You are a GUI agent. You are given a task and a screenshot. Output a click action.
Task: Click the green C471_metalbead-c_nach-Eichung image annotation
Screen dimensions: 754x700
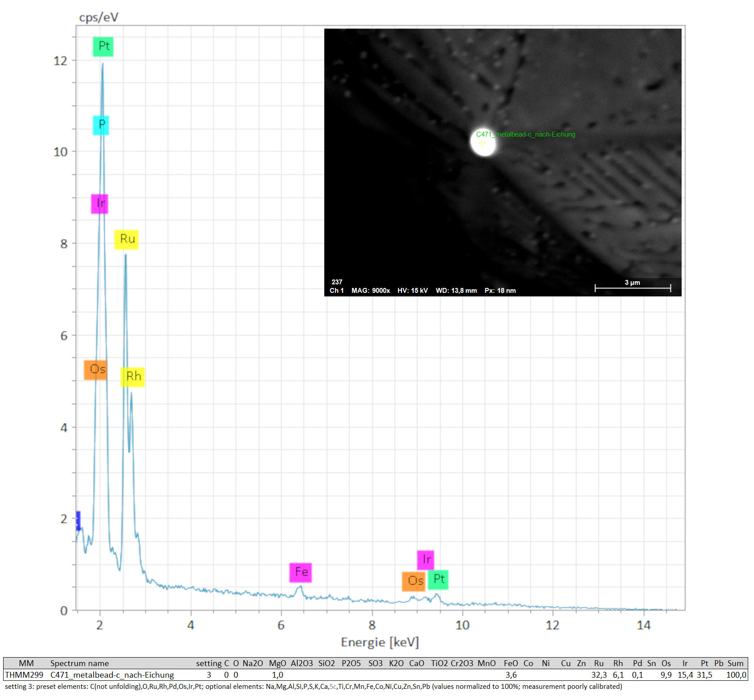pos(526,134)
